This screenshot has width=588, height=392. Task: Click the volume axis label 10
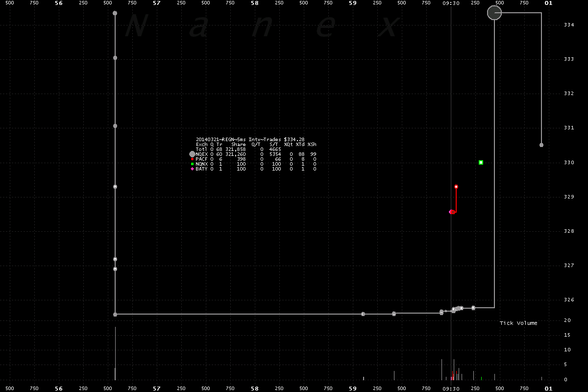pyautogui.click(x=567, y=350)
